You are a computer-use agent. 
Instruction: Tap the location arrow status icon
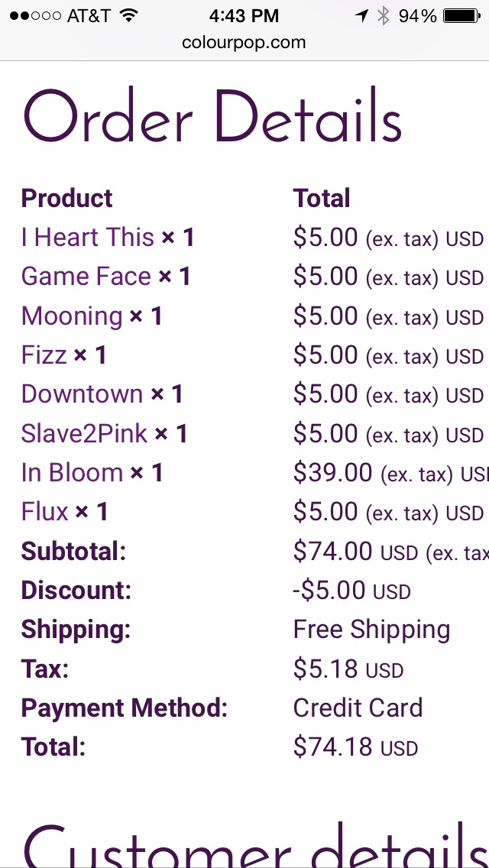(x=361, y=16)
